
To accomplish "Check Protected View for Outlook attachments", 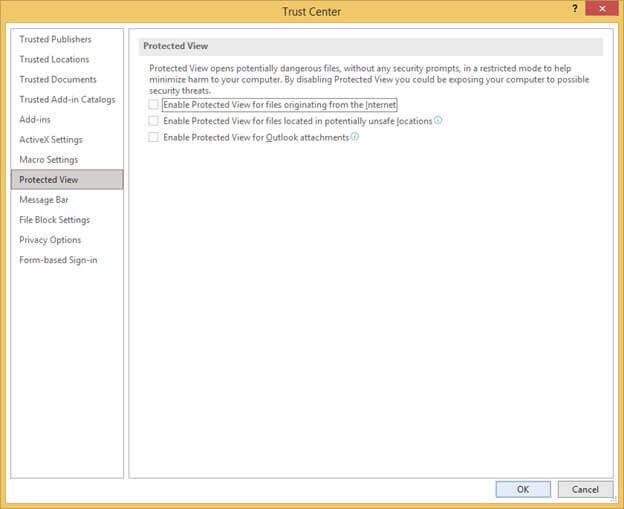I will tap(153, 137).
